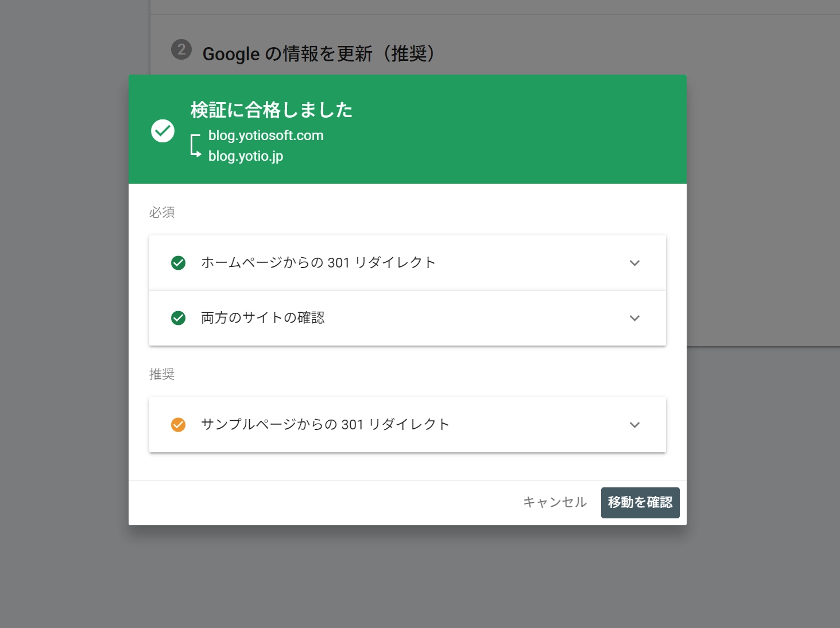Click the 移動を確認 button
This screenshot has height=628, width=840.
click(640, 502)
